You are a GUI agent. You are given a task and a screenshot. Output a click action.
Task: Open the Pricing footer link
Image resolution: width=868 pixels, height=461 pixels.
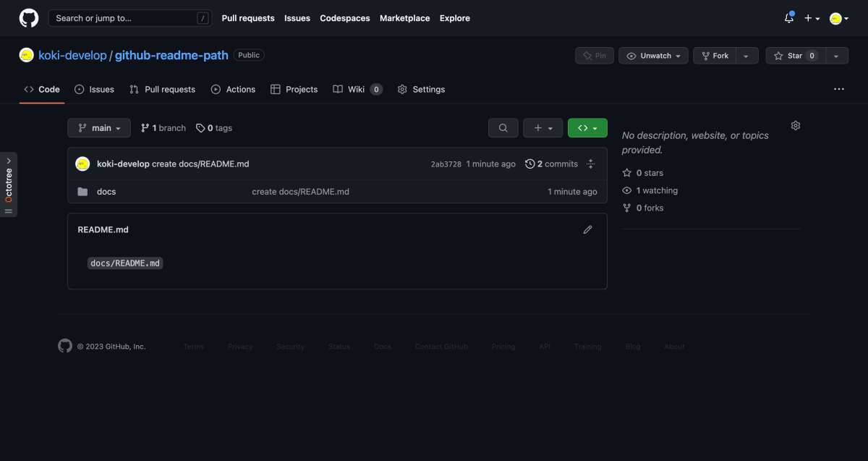503,347
